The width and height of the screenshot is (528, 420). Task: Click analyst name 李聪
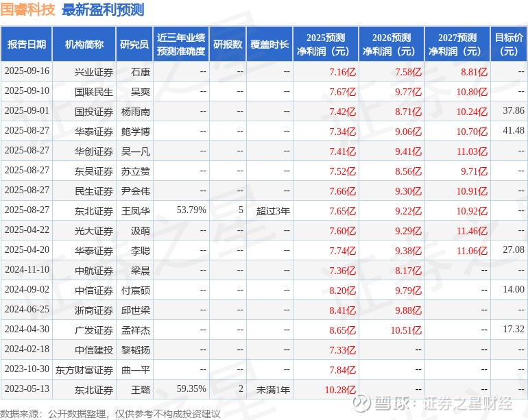(140, 251)
